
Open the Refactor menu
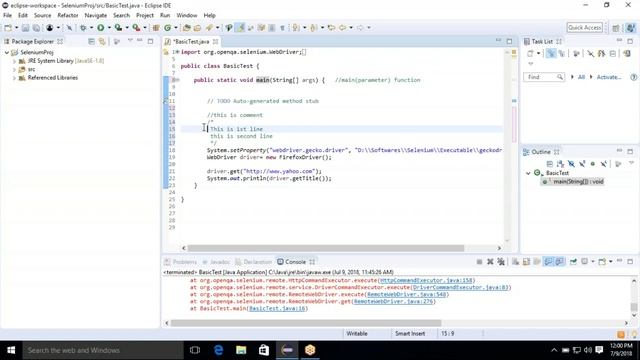point(68,16)
